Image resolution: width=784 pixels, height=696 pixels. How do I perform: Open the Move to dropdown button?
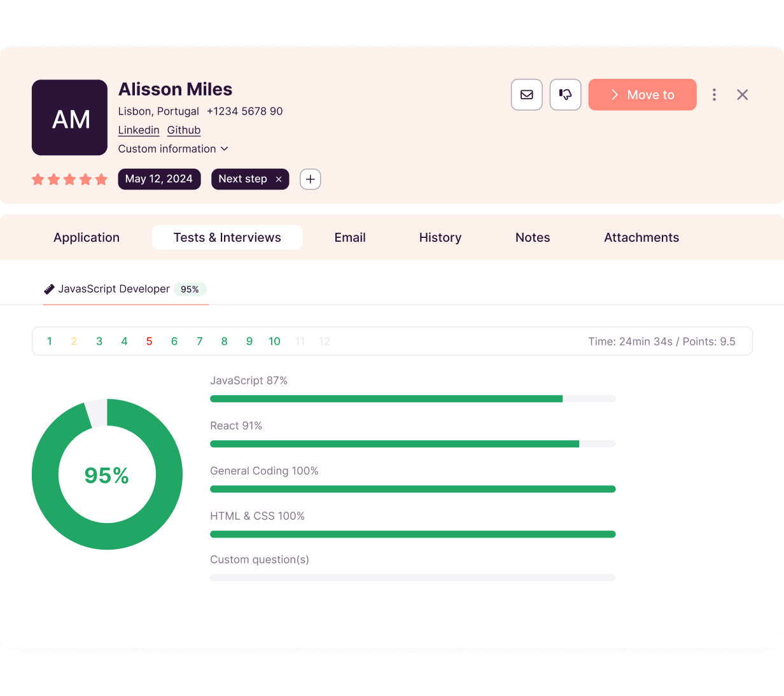pos(642,95)
